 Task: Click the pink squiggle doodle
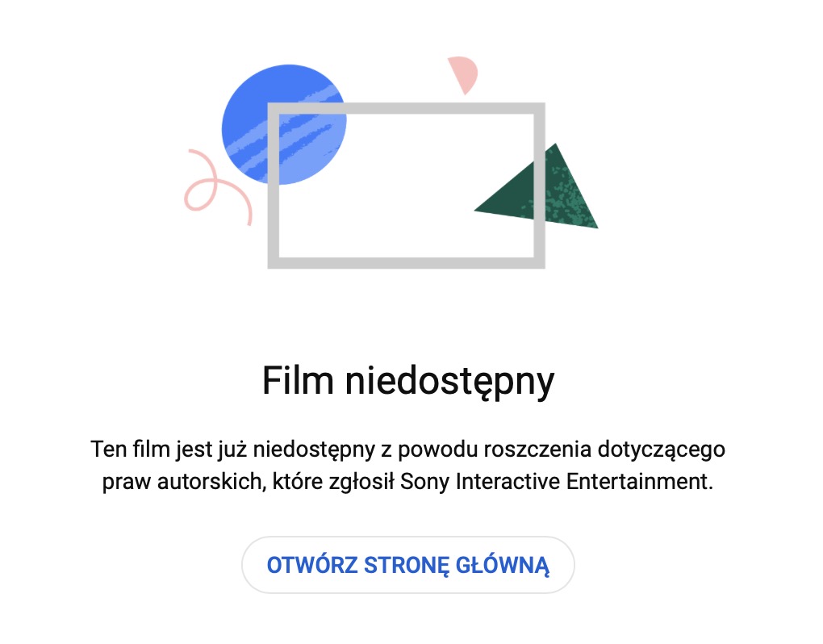point(216,186)
